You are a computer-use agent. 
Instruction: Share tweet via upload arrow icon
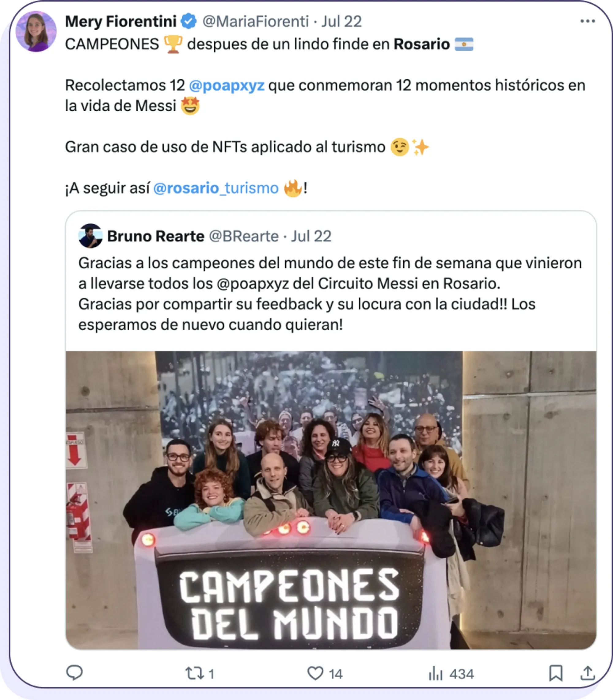(x=587, y=673)
